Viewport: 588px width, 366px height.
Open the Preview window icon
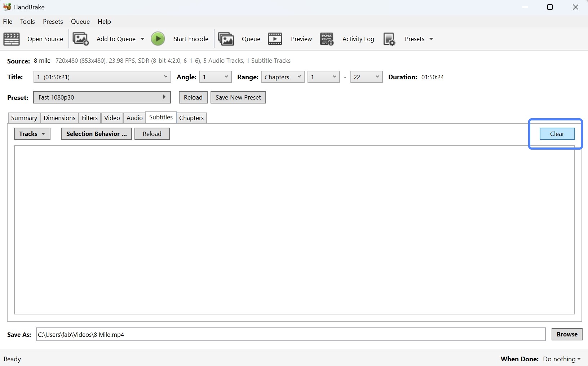click(x=275, y=39)
